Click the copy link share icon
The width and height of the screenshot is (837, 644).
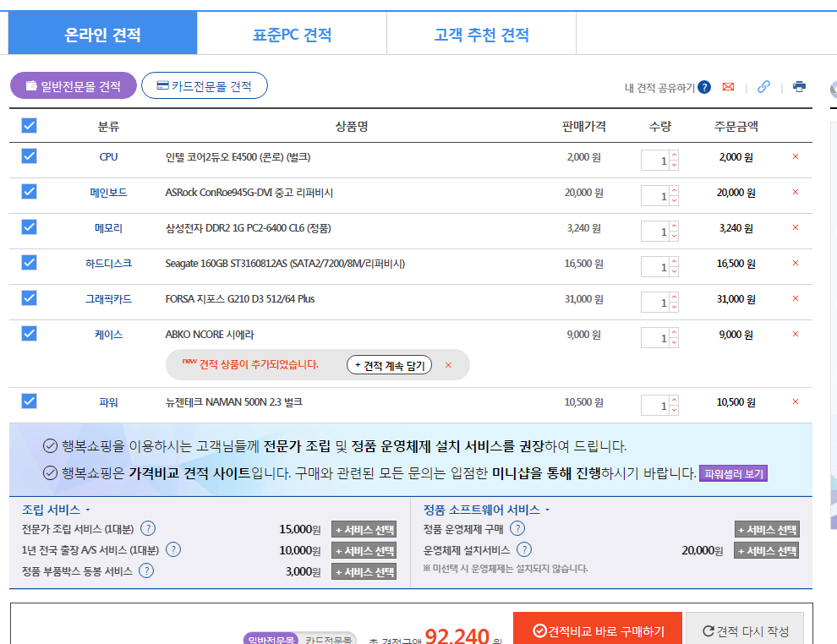click(x=763, y=87)
